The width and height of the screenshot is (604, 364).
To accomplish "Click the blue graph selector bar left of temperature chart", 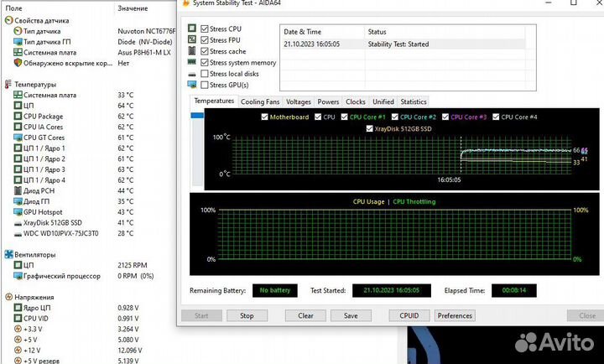I will click(x=197, y=115).
